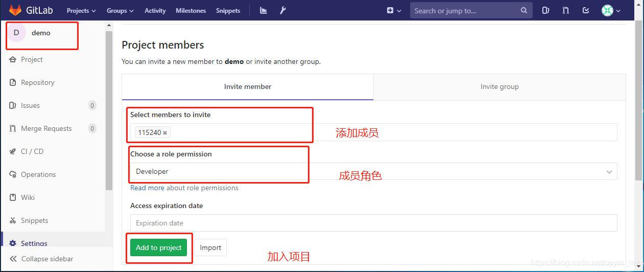Click the Issues icon in sidebar
This screenshot has width=644, height=272.
pos(13,105)
